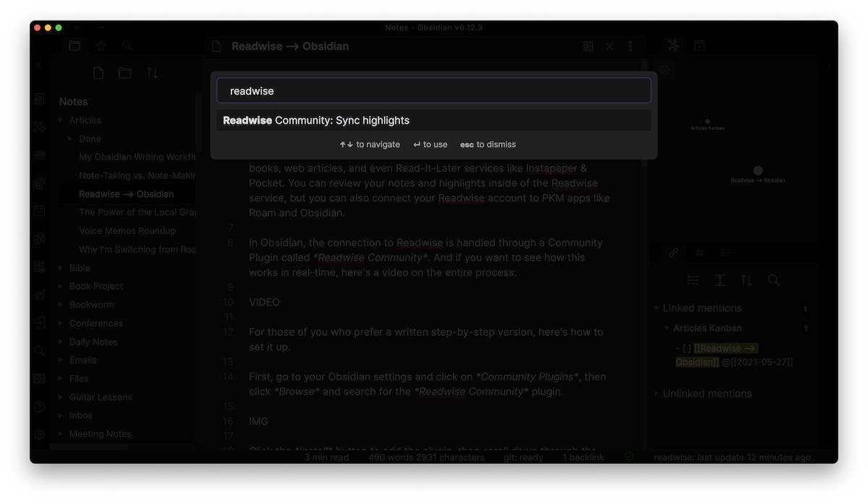868x503 pixels.
Task: Change file explorer sort order
Action: pos(152,73)
